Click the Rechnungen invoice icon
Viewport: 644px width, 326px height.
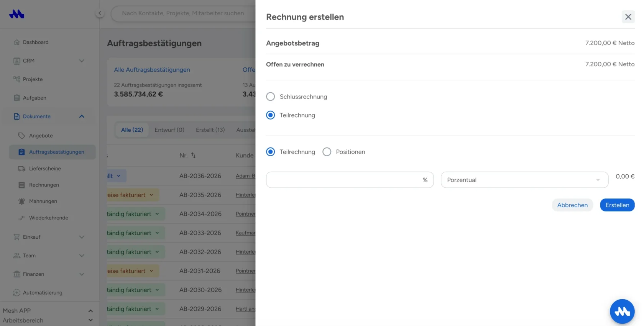click(x=21, y=185)
